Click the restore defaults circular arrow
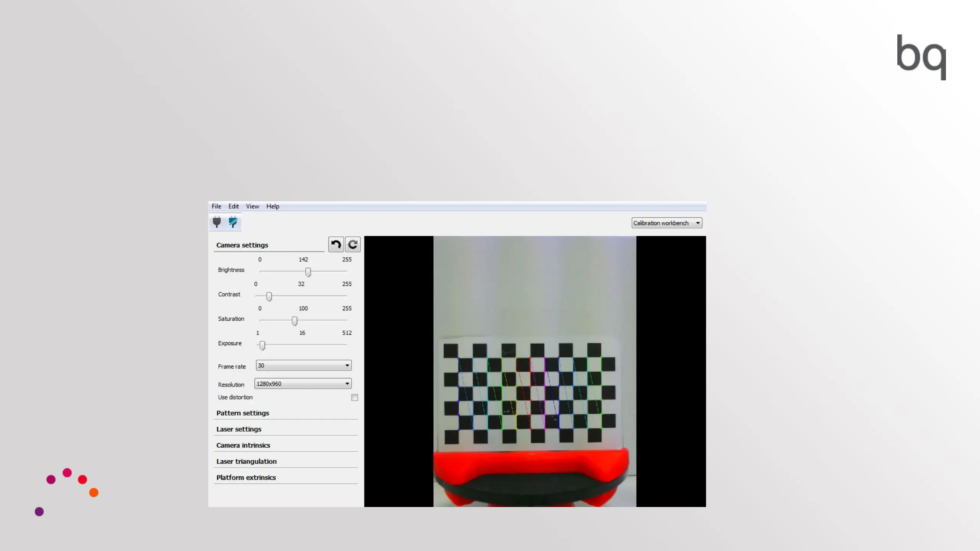Image resolution: width=980 pixels, height=551 pixels. click(353, 244)
